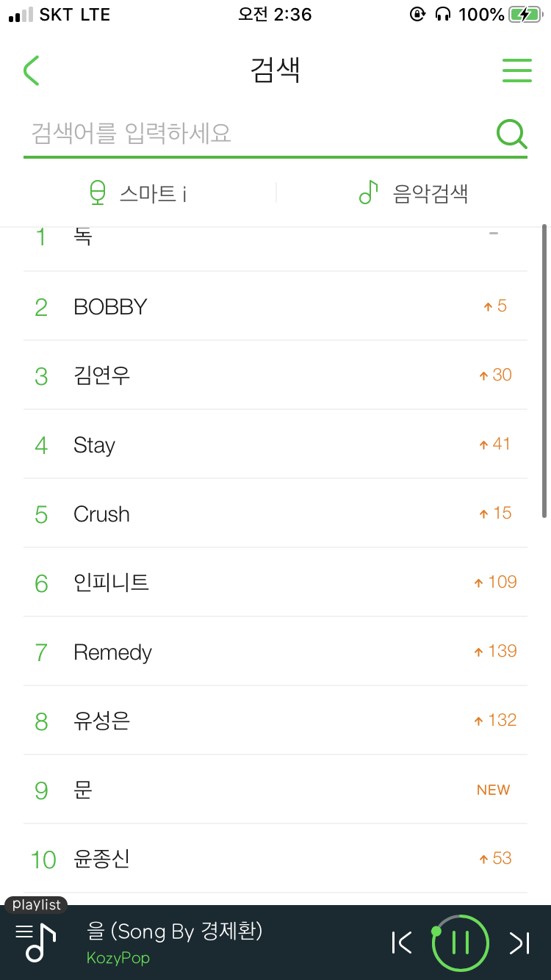This screenshot has height=980, width=551.
Task: Skip to the next track
Action: point(519,943)
